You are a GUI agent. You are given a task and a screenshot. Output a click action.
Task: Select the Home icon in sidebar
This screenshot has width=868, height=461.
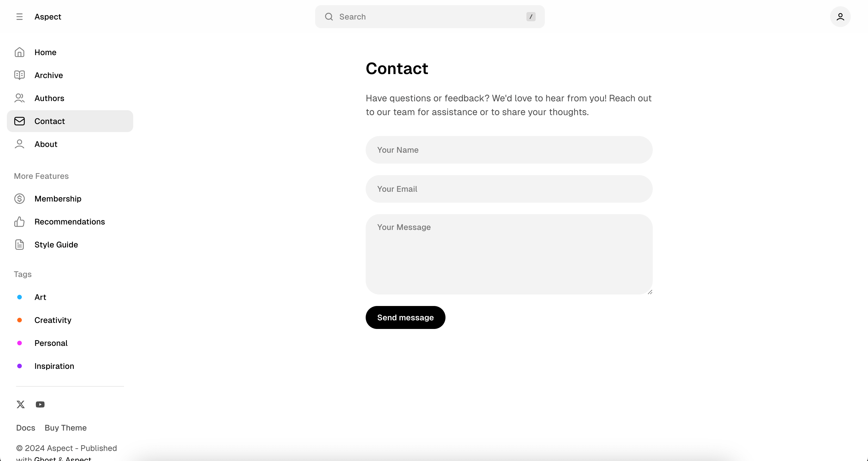(19, 52)
